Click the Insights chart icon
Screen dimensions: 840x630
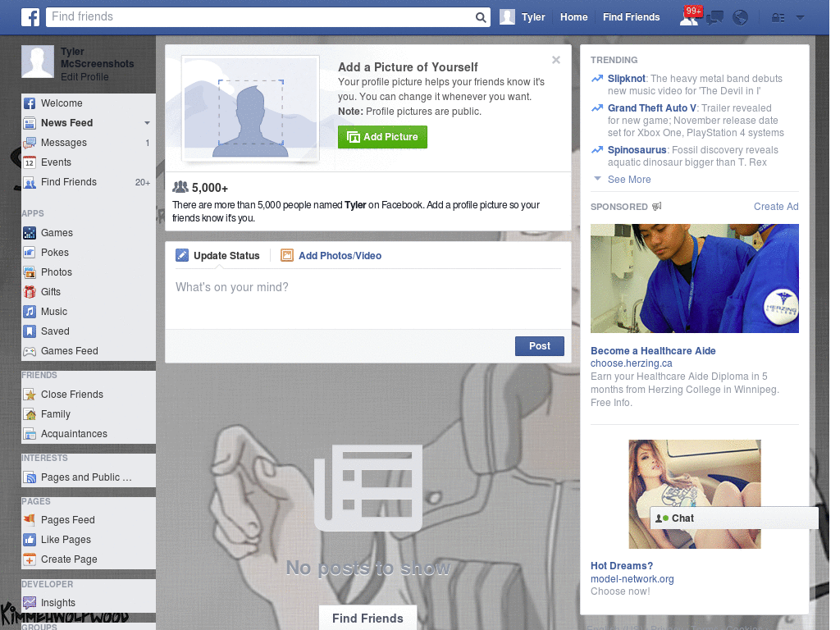point(30,603)
